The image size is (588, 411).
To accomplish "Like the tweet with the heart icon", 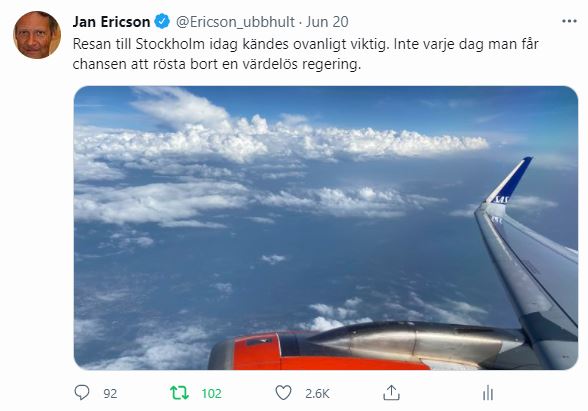I will coord(284,393).
